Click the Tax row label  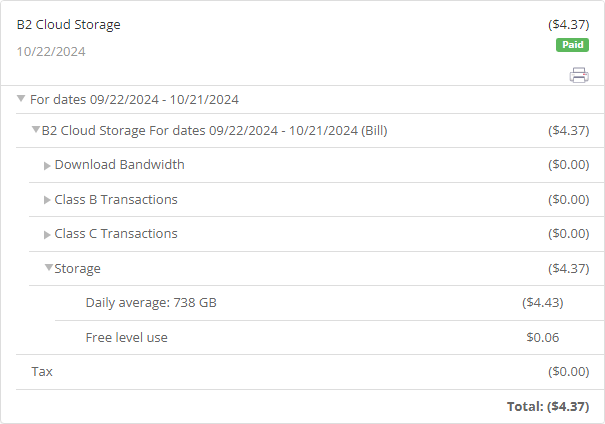(42, 372)
